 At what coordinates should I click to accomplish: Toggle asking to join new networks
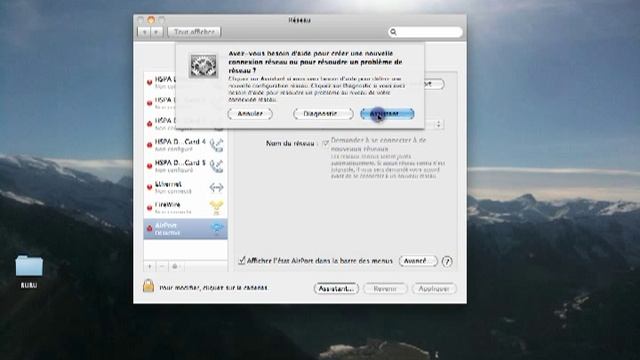(x=325, y=143)
